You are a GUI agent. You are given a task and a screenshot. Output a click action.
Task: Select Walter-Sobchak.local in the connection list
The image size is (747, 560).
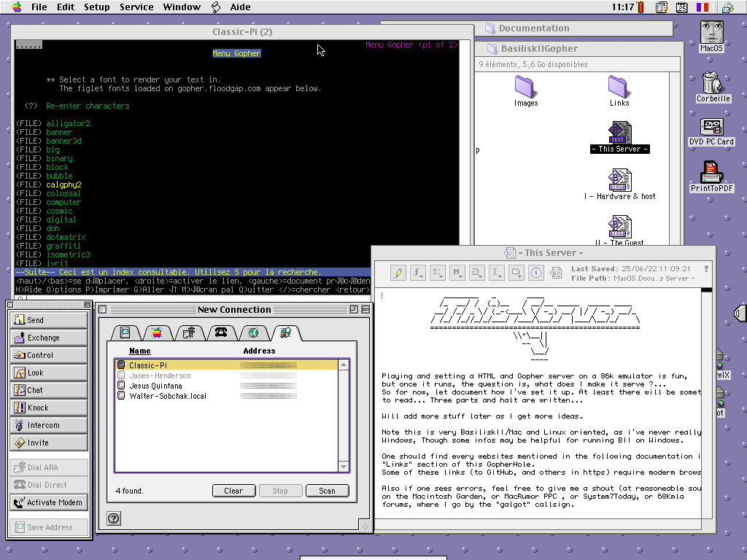tap(167, 396)
